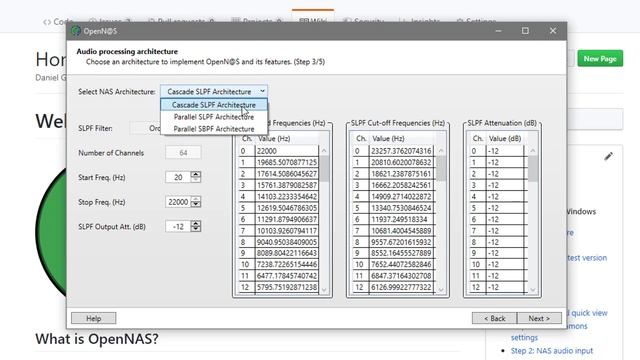The width and height of the screenshot is (640, 360).
Task: Select cell 5795.75192871238 in channel 12 row
Action: (287, 287)
